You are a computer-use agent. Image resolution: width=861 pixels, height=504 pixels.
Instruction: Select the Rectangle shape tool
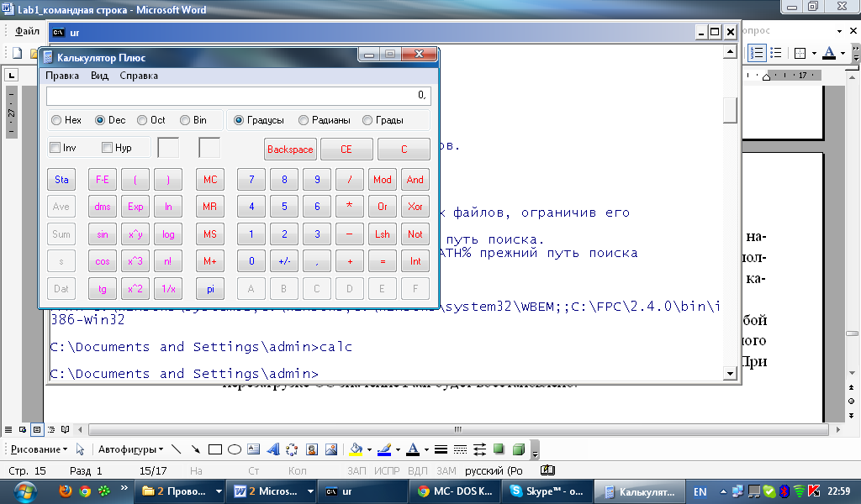(215, 449)
